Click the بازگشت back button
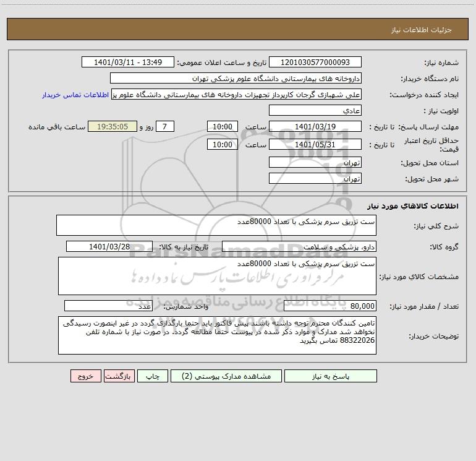476x461 pixels. (x=119, y=376)
